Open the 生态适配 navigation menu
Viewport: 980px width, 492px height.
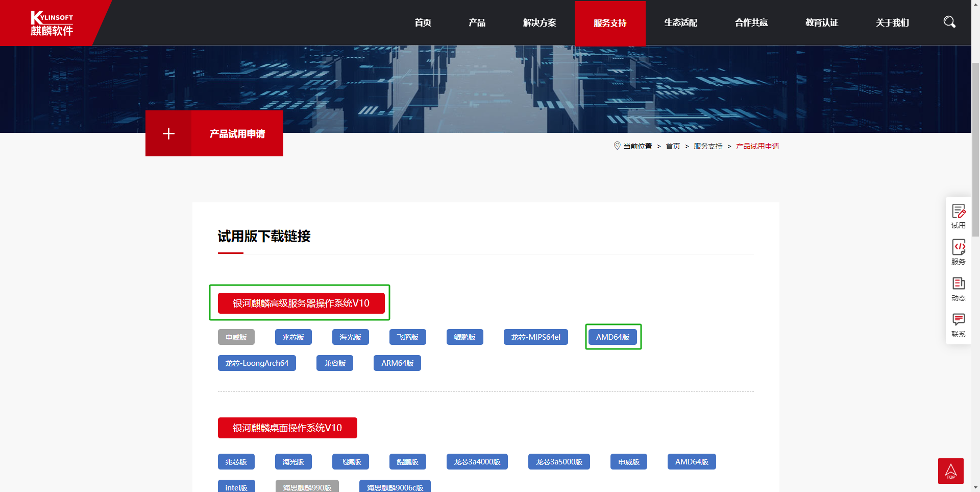680,22
